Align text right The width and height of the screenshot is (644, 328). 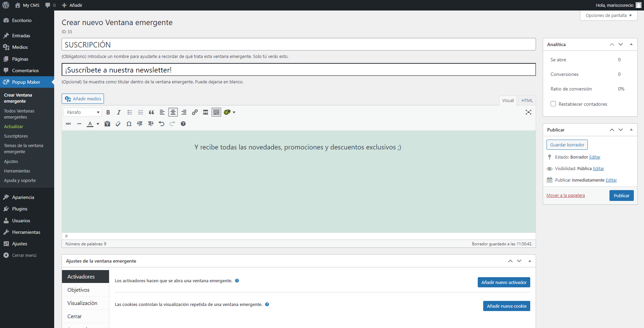click(x=184, y=112)
